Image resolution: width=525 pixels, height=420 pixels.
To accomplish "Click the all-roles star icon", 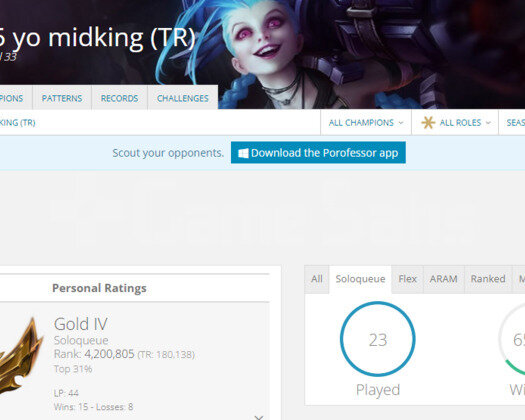I will click(428, 123).
